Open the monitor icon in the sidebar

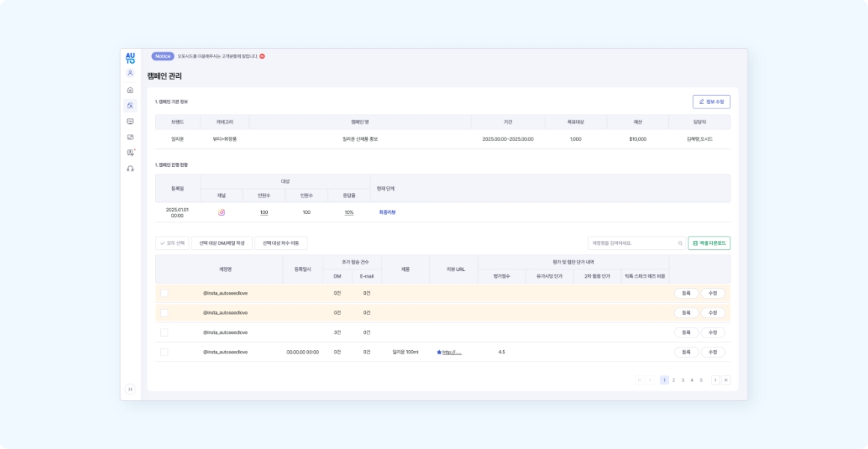[130, 121]
